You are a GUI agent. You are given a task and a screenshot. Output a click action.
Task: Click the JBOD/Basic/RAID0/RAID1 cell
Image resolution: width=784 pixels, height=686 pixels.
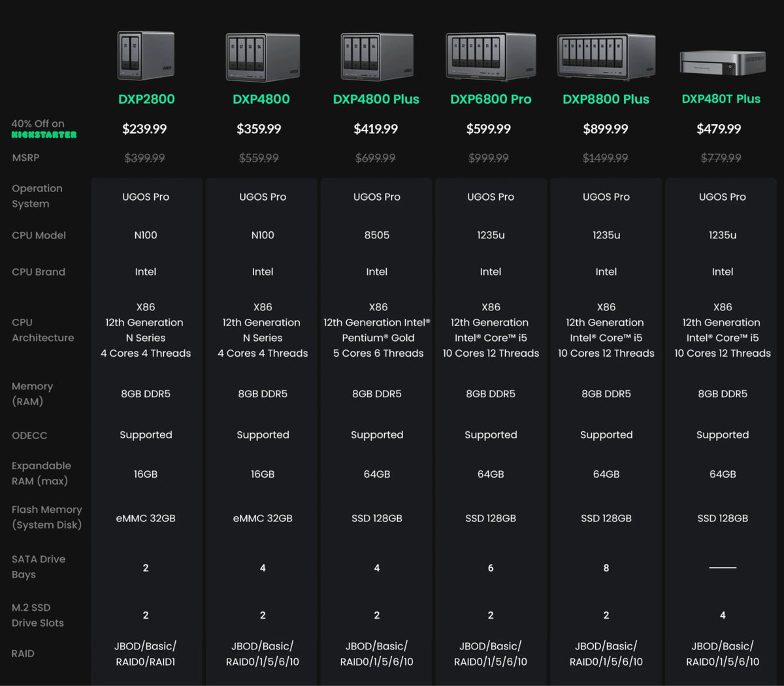tap(146, 654)
